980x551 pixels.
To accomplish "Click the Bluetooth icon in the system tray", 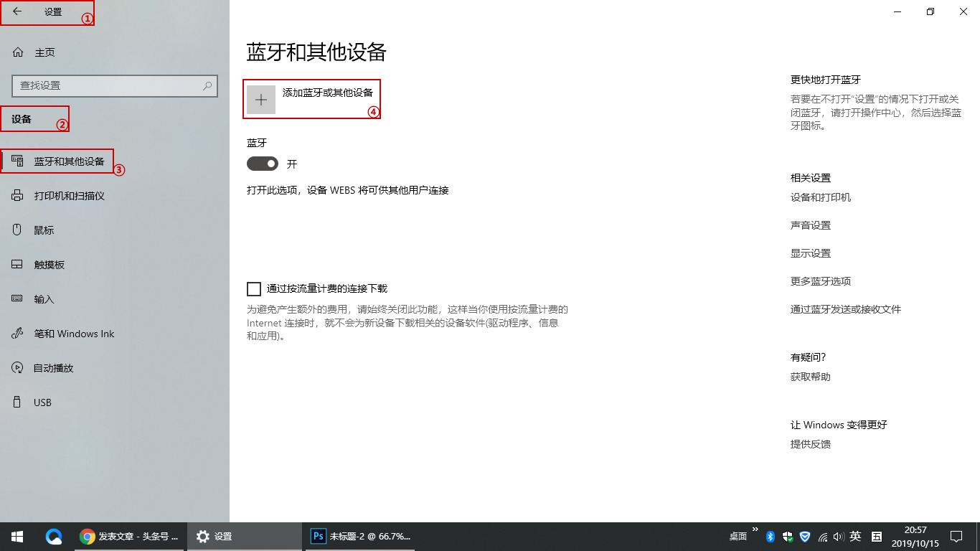I will pos(770,536).
